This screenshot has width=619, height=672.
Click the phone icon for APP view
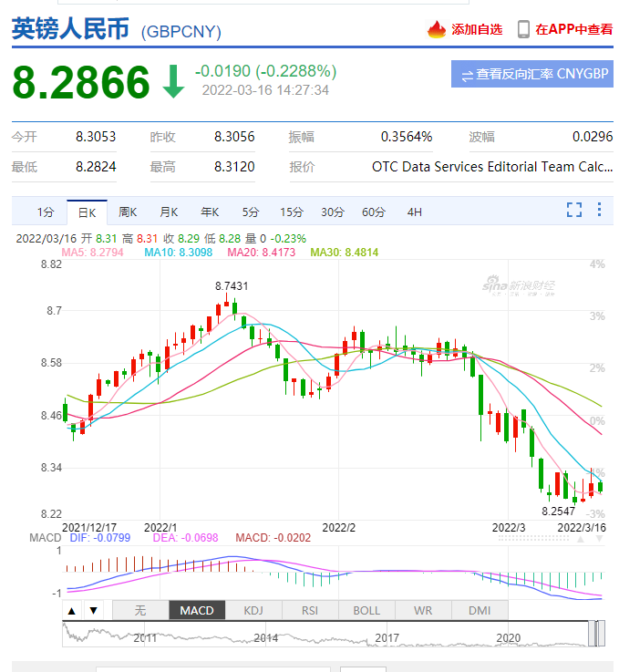[x=523, y=29]
